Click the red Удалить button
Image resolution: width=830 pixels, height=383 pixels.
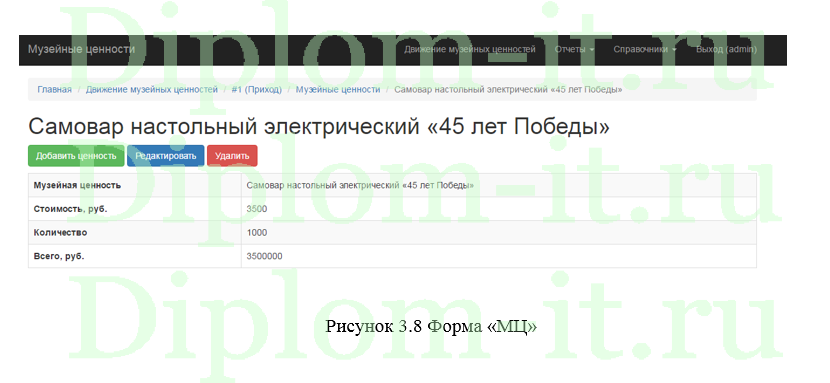coord(232,156)
